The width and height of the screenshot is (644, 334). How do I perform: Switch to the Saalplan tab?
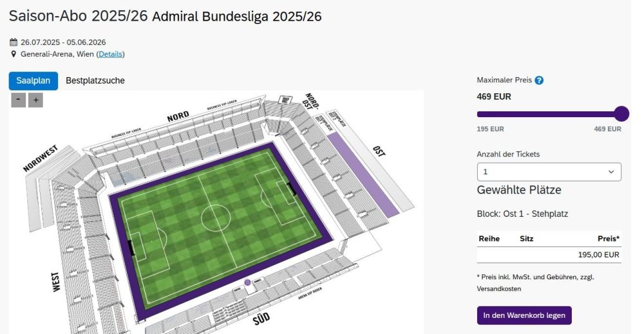click(x=33, y=80)
